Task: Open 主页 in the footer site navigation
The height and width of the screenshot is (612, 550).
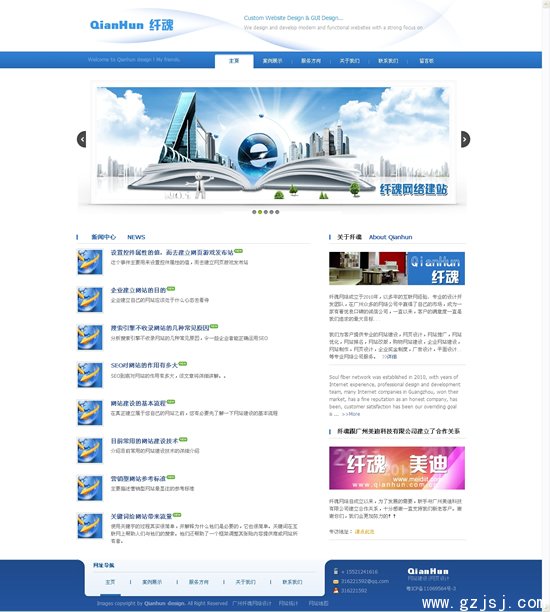Action: click(110, 582)
